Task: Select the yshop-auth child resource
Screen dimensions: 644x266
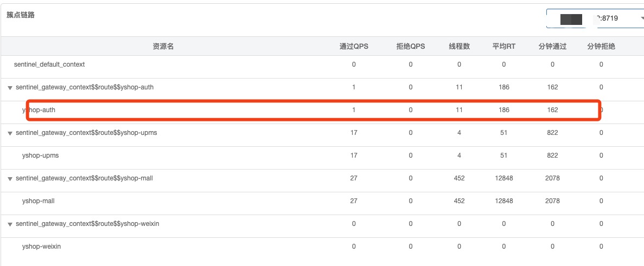Action: point(39,110)
